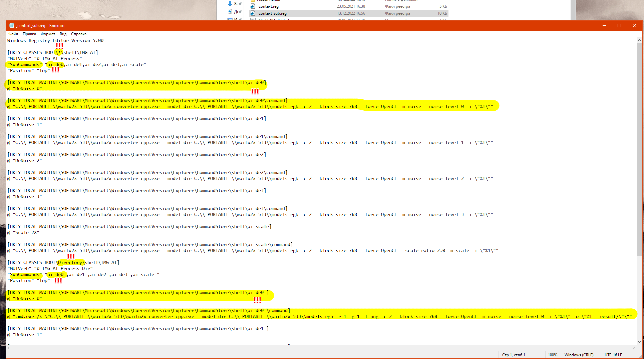Select the _context_sub.reg file name in Explorer
The image size is (644, 359).
click(272, 13)
